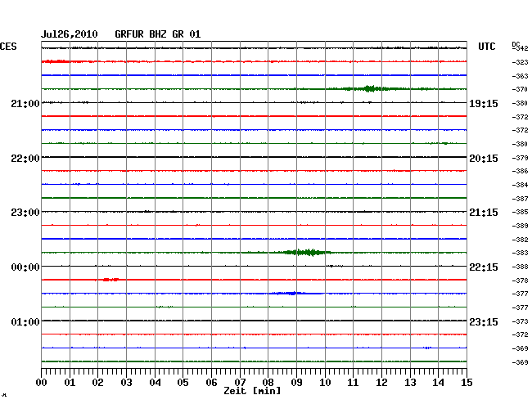532x404 pixels.
Task: Click the green seismic burst in the -370 trace
Action: click(x=369, y=89)
